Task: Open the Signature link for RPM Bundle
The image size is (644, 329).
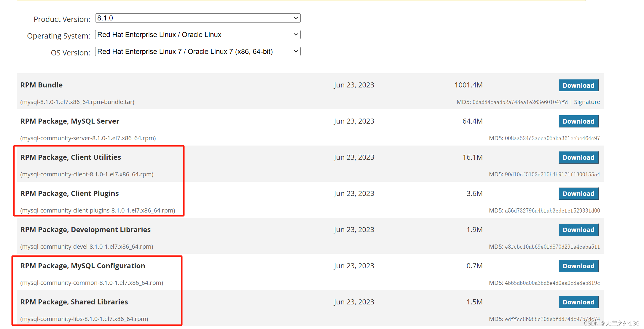Action: [587, 102]
